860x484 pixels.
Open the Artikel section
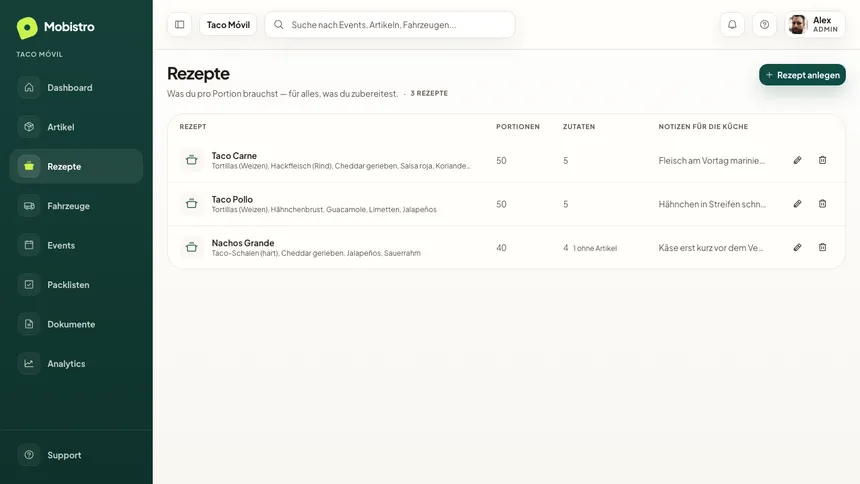tap(76, 127)
